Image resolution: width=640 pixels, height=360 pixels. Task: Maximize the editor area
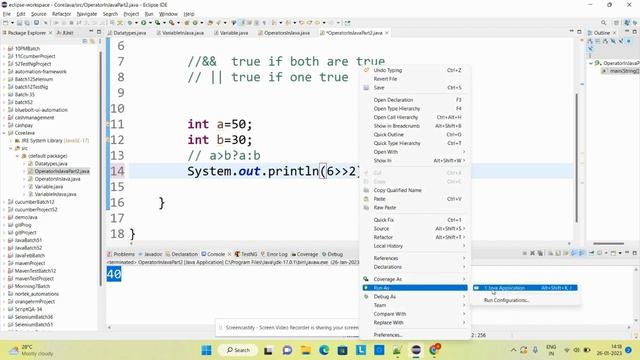coord(579,32)
